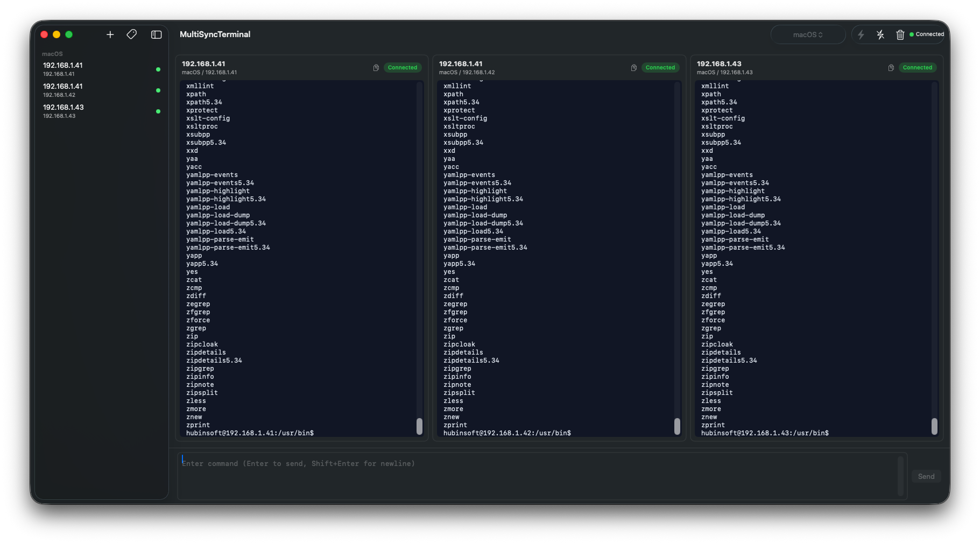Connect all sessions via lightning icon
Viewport: 980px width, 544px height.
[861, 34]
